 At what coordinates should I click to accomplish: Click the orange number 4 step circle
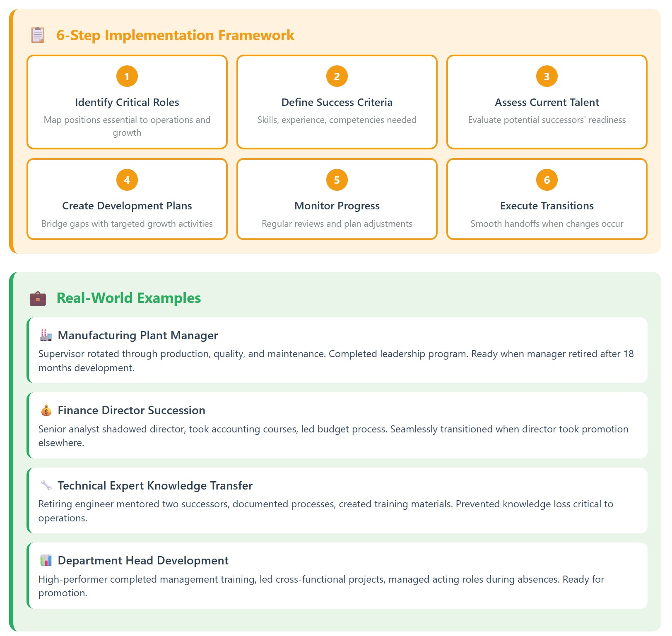click(127, 180)
